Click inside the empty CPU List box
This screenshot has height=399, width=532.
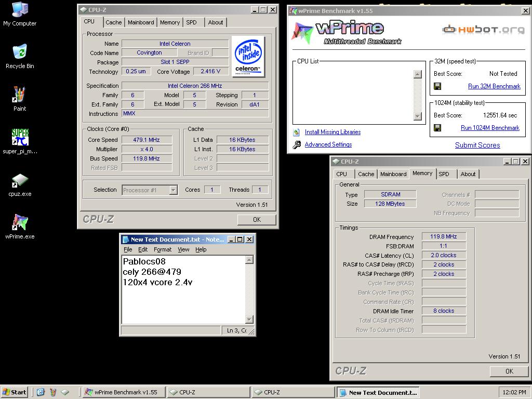pos(353,96)
